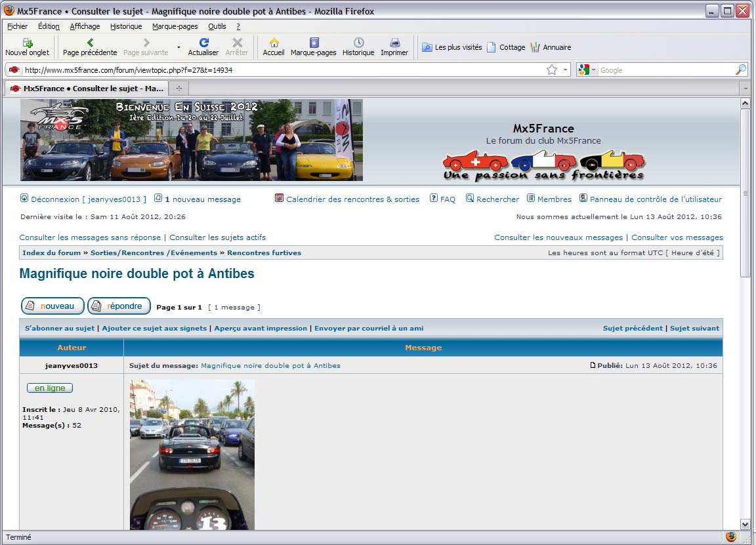Open the Outils menu
This screenshot has width=756, height=545.
217,26
